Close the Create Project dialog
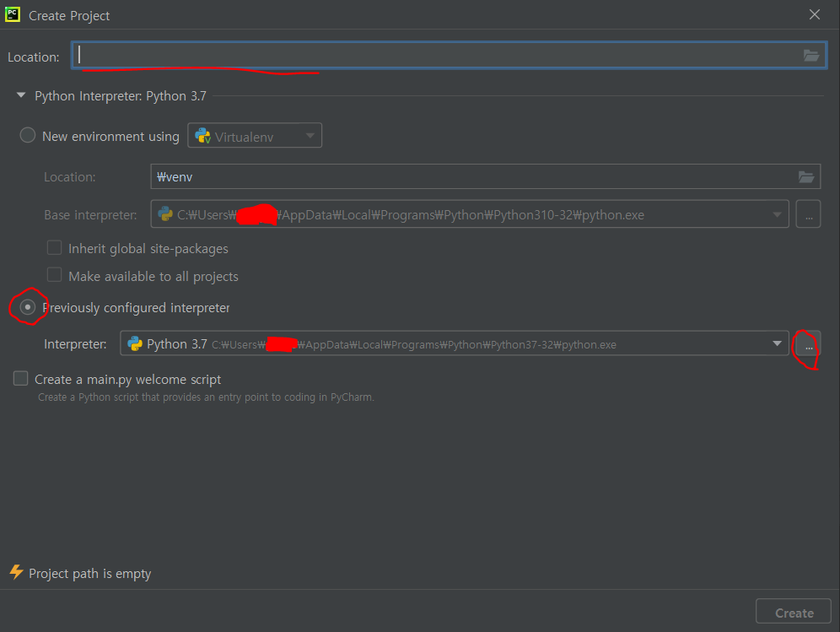 point(815,14)
